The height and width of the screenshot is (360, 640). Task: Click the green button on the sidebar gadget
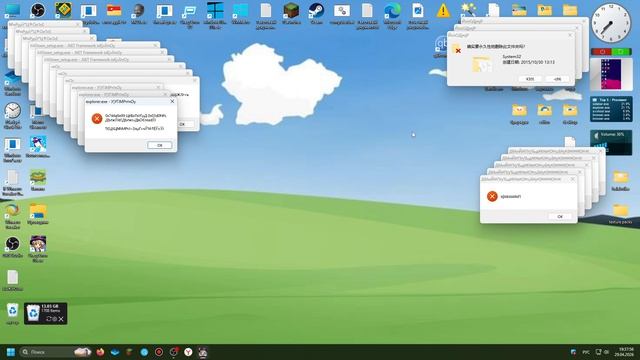coord(621,51)
